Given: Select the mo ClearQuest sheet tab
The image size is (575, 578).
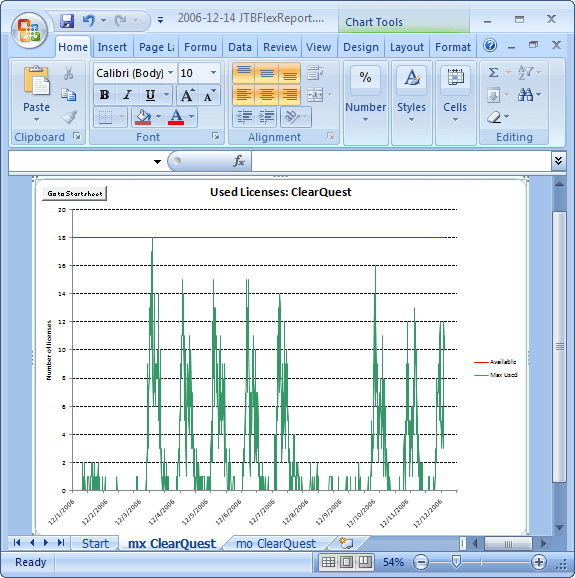Looking at the screenshot, I should [276, 543].
